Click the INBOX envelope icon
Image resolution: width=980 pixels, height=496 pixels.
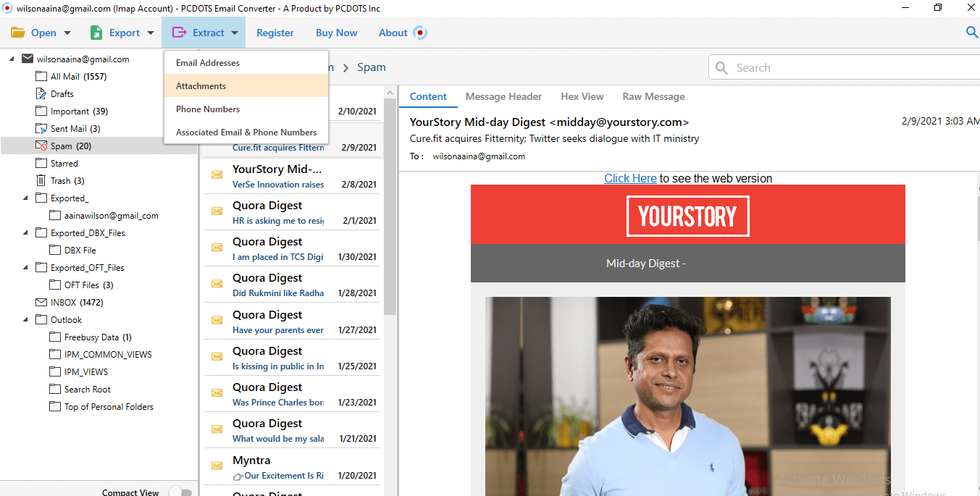41,302
